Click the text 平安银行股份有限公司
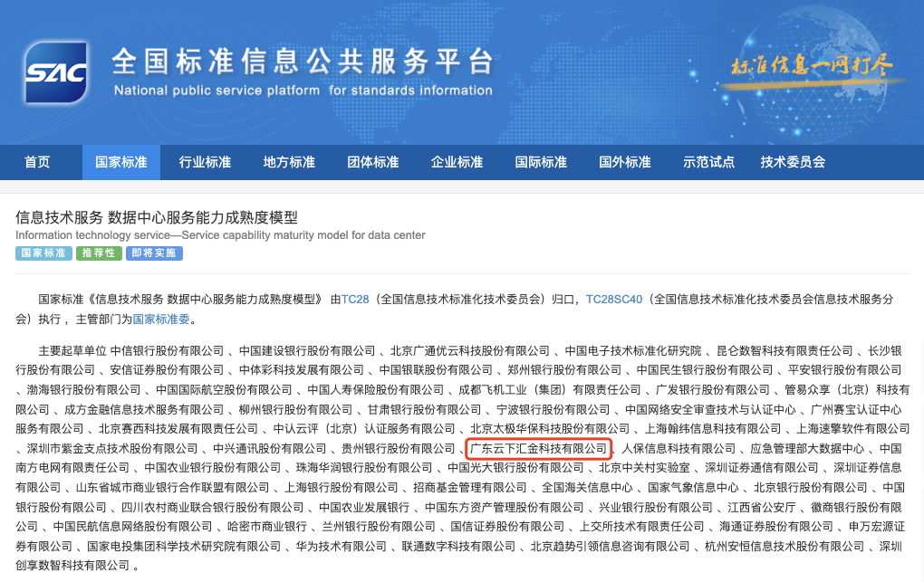 click(x=844, y=370)
